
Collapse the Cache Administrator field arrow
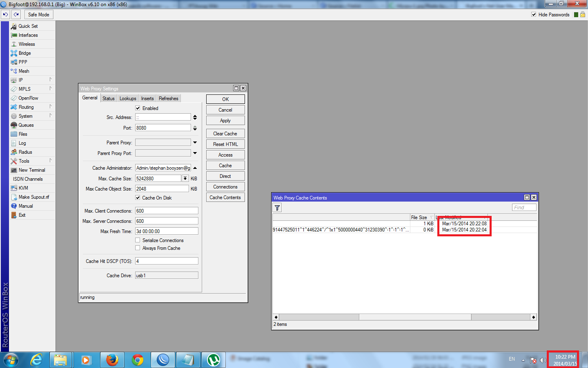[x=195, y=168]
